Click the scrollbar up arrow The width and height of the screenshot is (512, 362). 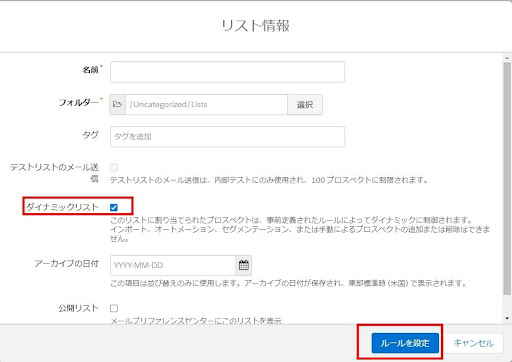(x=507, y=58)
